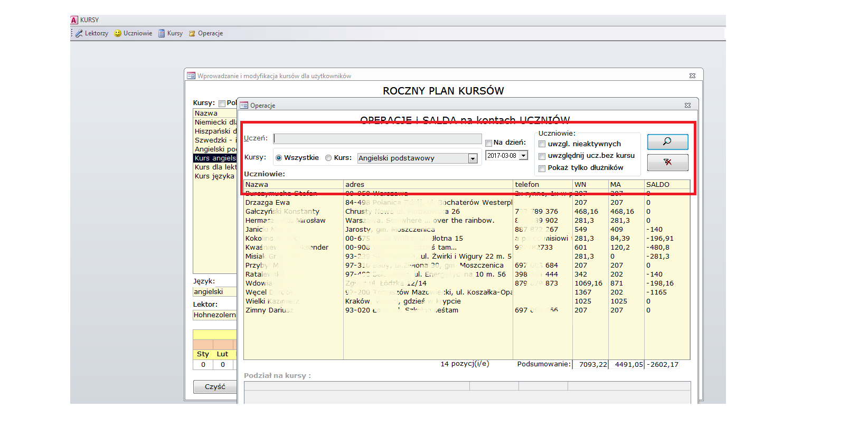Click the 'Lektor' field showing Hohnezolern

pyautogui.click(x=215, y=315)
